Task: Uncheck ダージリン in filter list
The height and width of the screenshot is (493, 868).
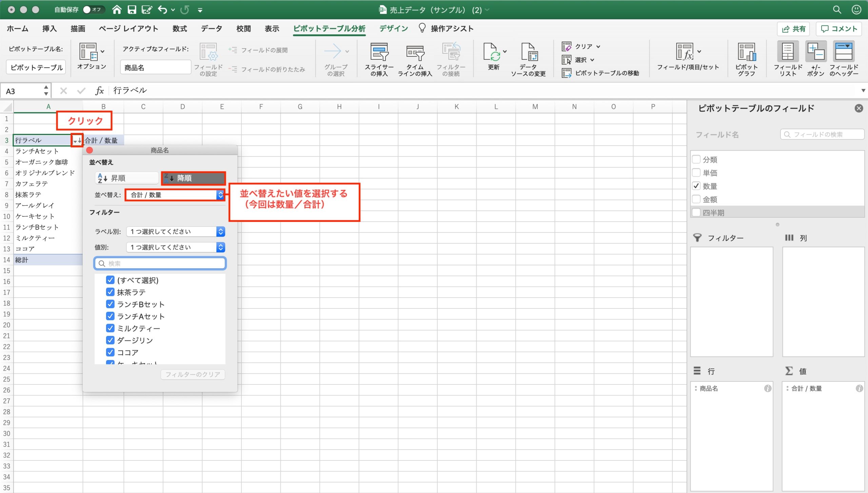Action: pyautogui.click(x=110, y=340)
